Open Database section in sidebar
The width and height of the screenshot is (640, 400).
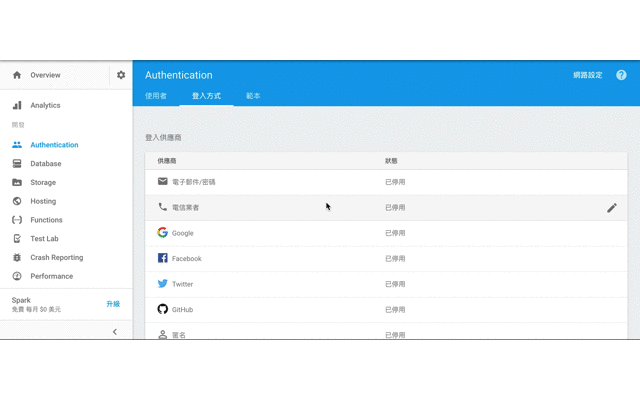(x=45, y=164)
